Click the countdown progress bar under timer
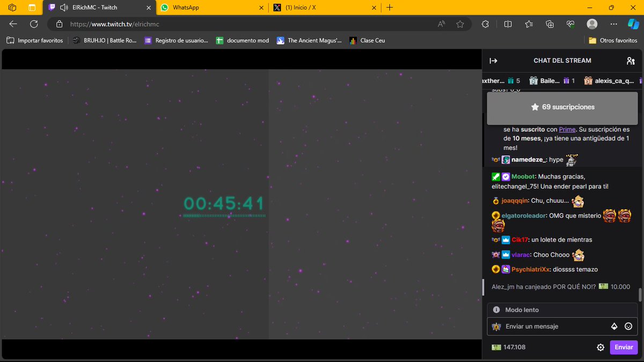This screenshot has height=362, width=644. pos(224,216)
